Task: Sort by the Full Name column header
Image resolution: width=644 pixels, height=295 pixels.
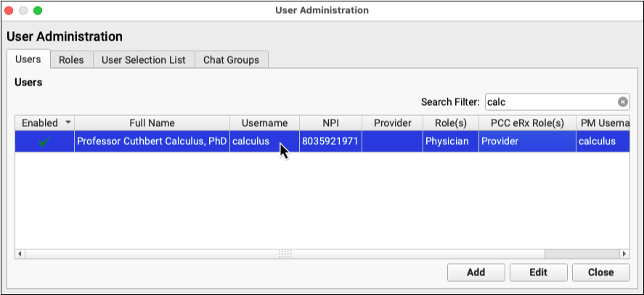Action: point(152,123)
